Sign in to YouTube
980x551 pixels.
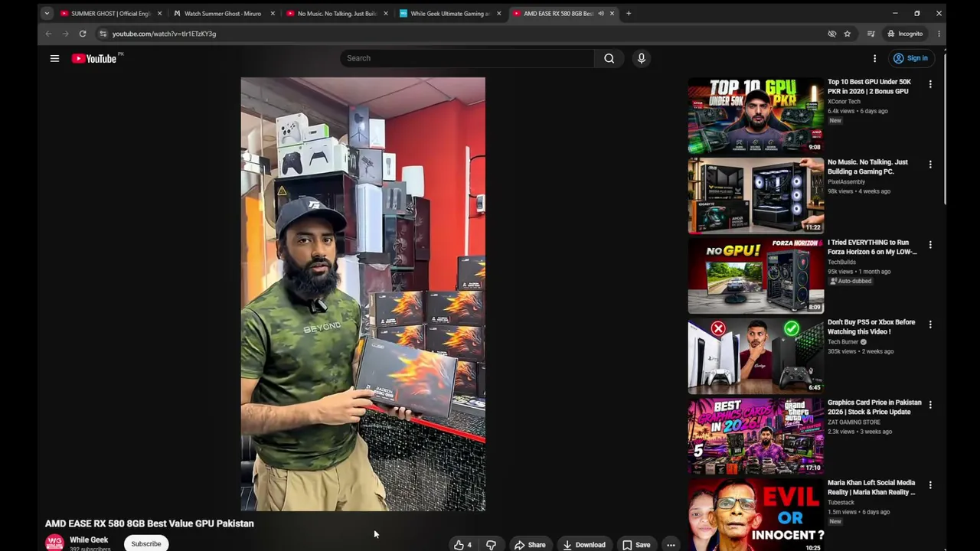click(x=910, y=58)
